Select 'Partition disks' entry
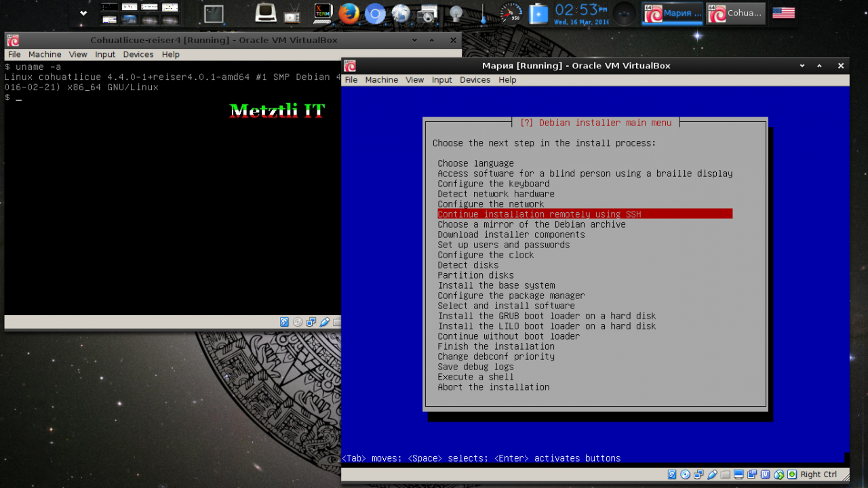868x488 pixels. click(476, 275)
